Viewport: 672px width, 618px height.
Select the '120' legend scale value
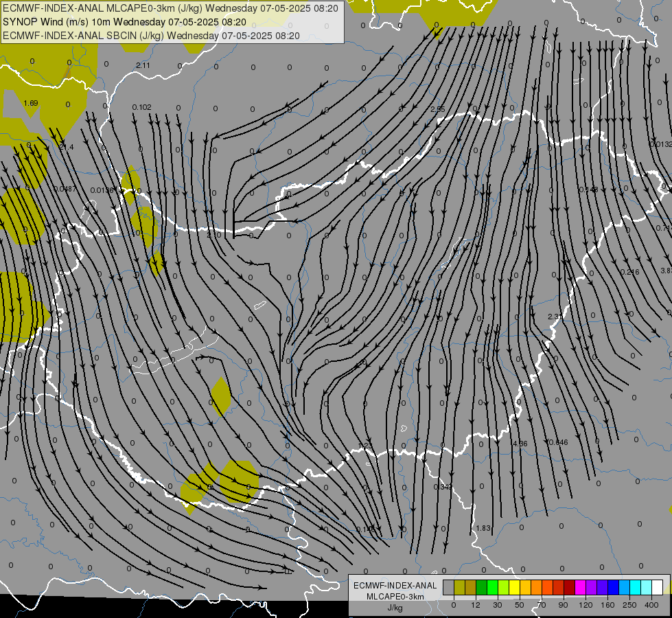point(586,605)
